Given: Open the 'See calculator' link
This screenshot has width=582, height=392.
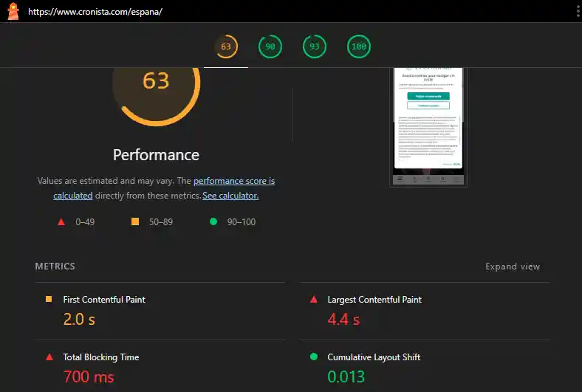Looking at the screenshot, I should point(230,196).
